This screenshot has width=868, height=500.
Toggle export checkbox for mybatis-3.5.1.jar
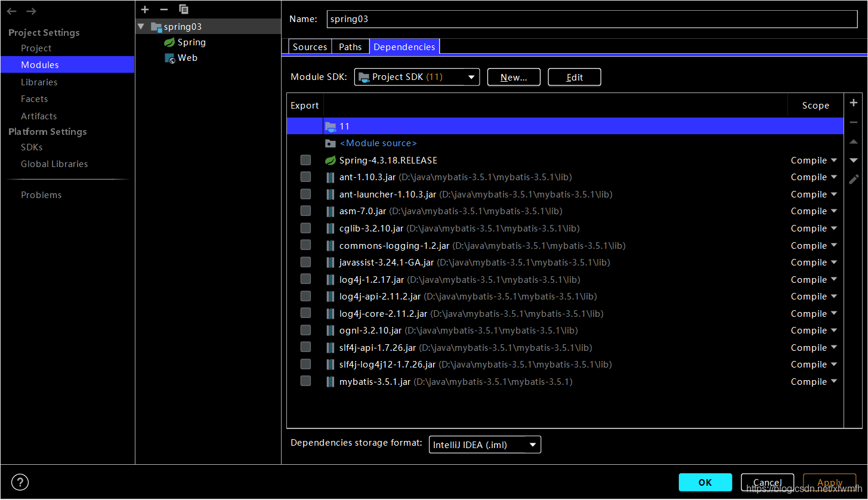click(x=305, y=381)
